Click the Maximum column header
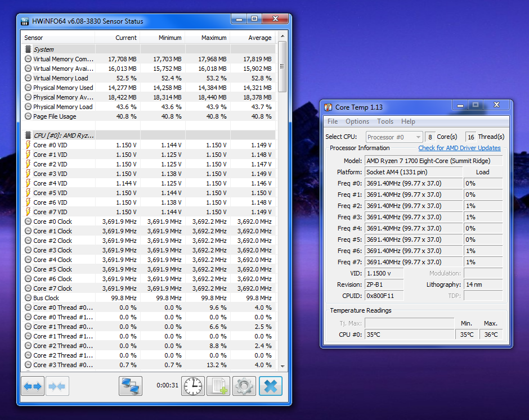This screenshot has width=529, height=420. coord(208,38)
